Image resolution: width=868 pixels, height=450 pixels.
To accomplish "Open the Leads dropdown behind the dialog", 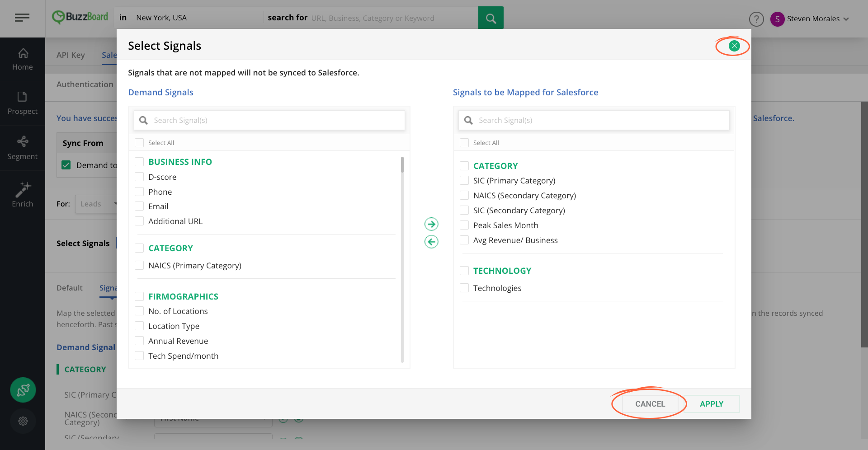I will [96, 204].
